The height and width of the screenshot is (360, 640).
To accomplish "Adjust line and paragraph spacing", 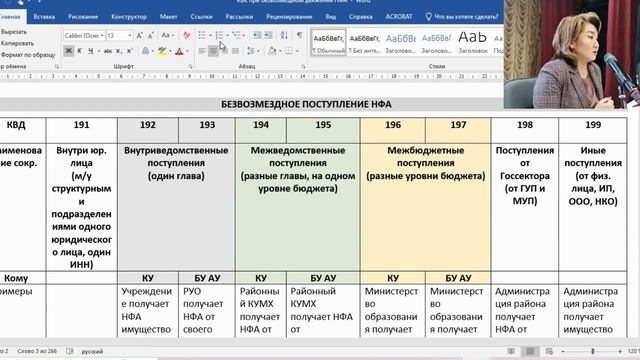I will [251, 51].
